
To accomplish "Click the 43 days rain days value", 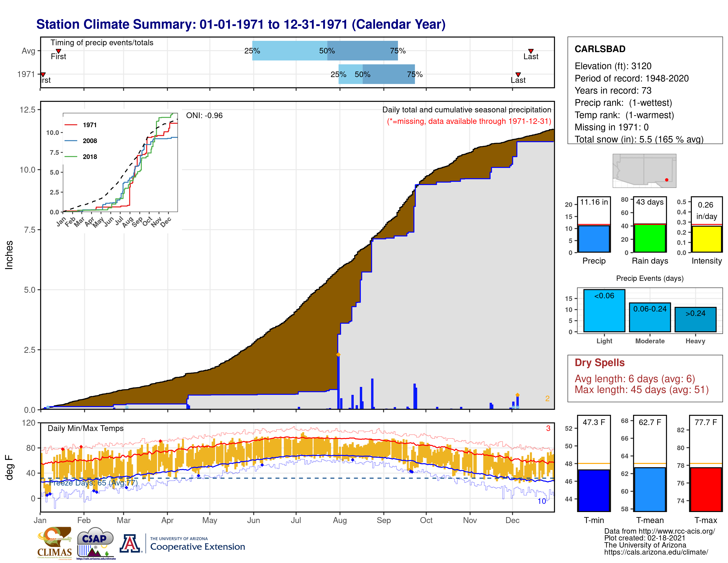I will [650, 202].
